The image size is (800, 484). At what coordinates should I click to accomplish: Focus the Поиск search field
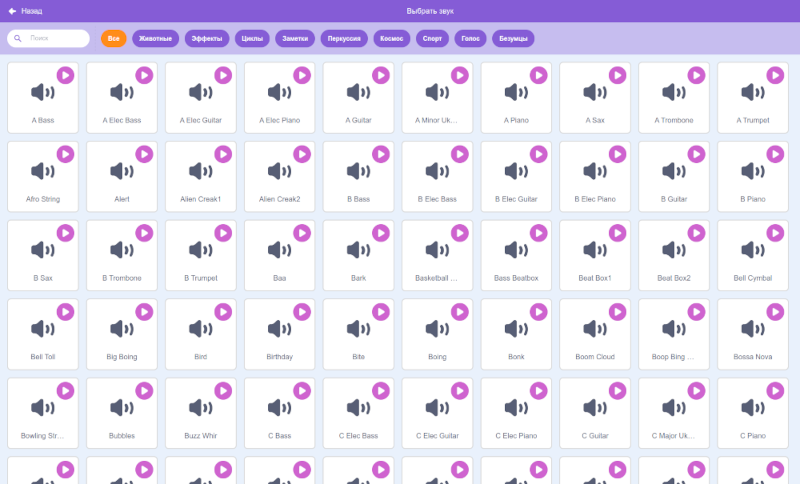48,38
